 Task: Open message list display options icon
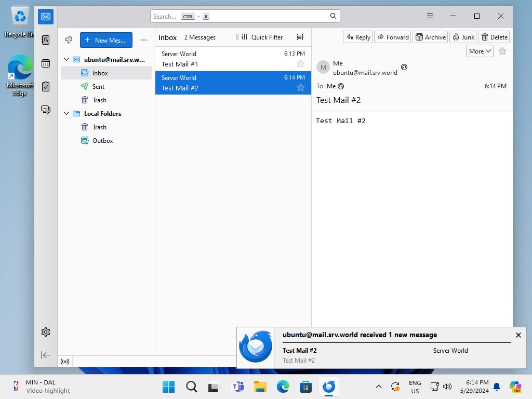[300, 37]
